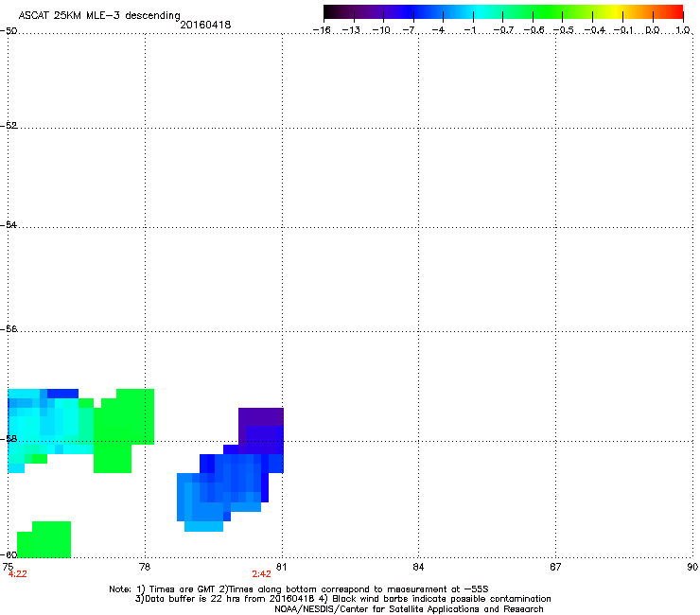The height and width of the screenshot is (615, 700).
Task: Select the color bar label "-7"
Action: (x=410, y=30)
